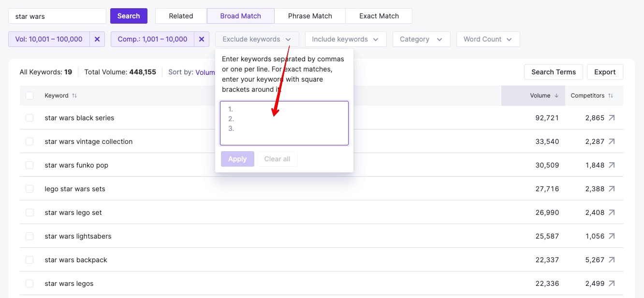Edit the Comp.: 1,001 – 10,000 filter

coord(152,39)
